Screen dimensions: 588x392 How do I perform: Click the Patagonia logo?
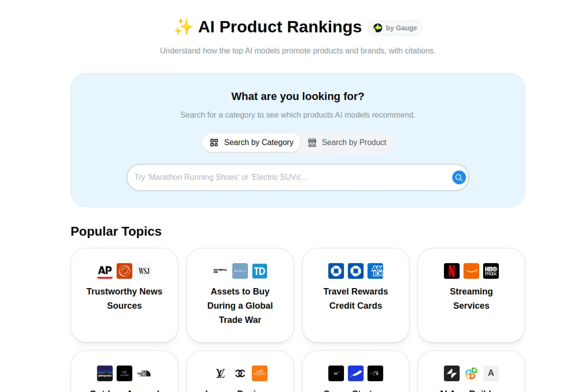104,373
